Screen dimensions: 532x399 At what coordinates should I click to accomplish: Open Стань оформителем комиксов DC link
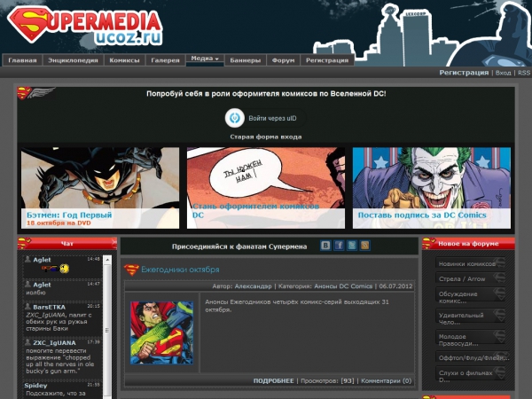point(256,210)
